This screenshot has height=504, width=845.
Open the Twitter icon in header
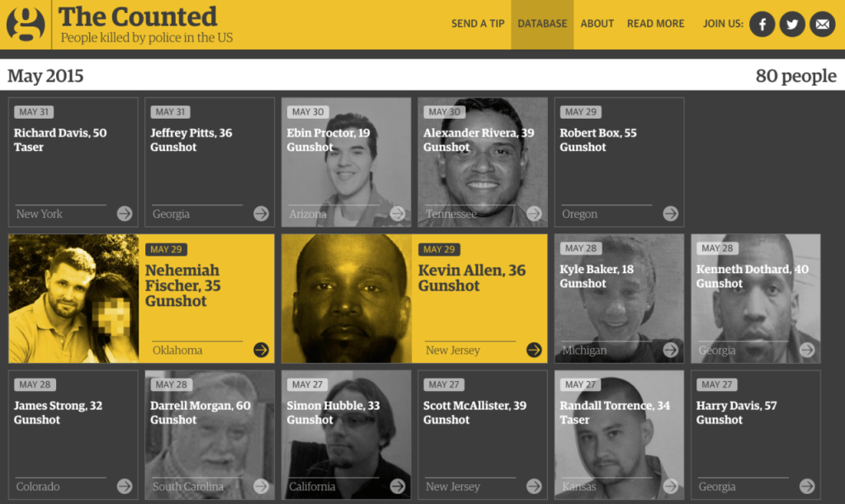792,24
